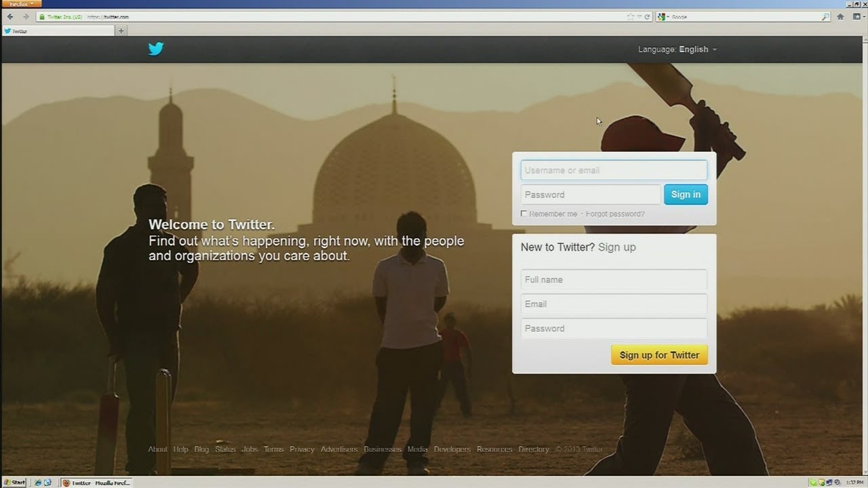
Task: Open the browser Home icon
Action: tap(841, 17)
